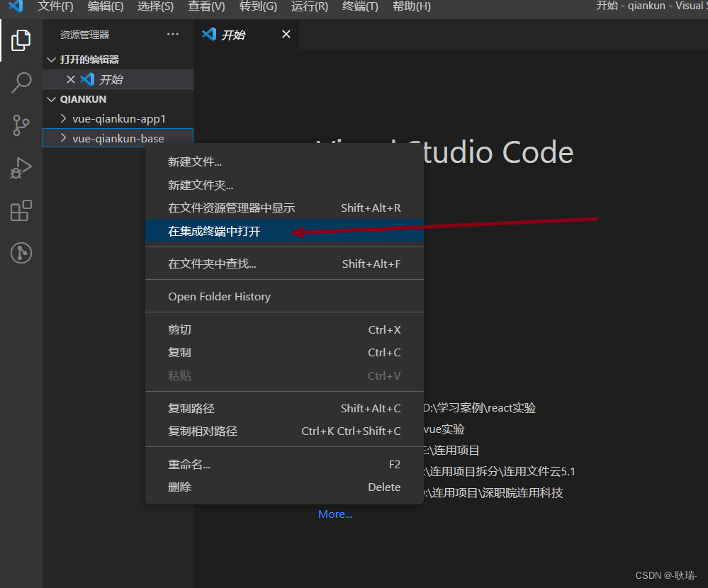
Task: Open the Search view in activity bar
Action: pyautogui.click(x=21, y=83)
